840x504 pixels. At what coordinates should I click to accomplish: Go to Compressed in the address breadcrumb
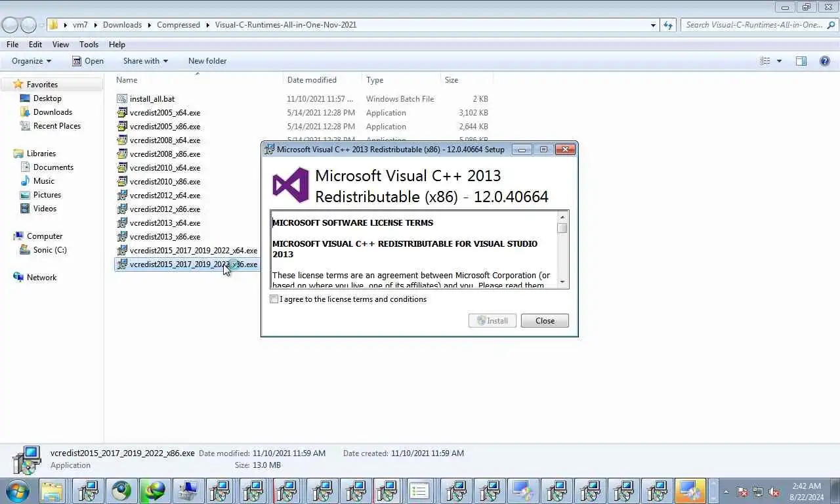pos(178,25)
